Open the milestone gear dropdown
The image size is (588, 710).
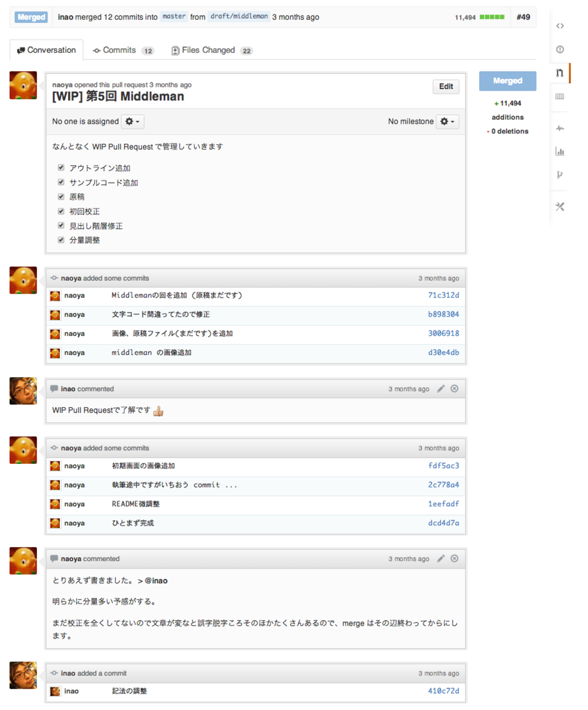pyautogui.click(x=447, y=122)
